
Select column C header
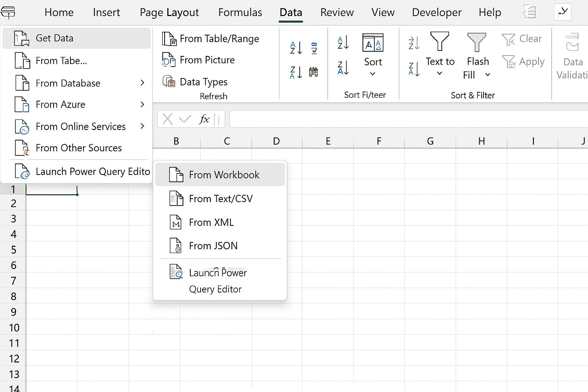(227, 141)
